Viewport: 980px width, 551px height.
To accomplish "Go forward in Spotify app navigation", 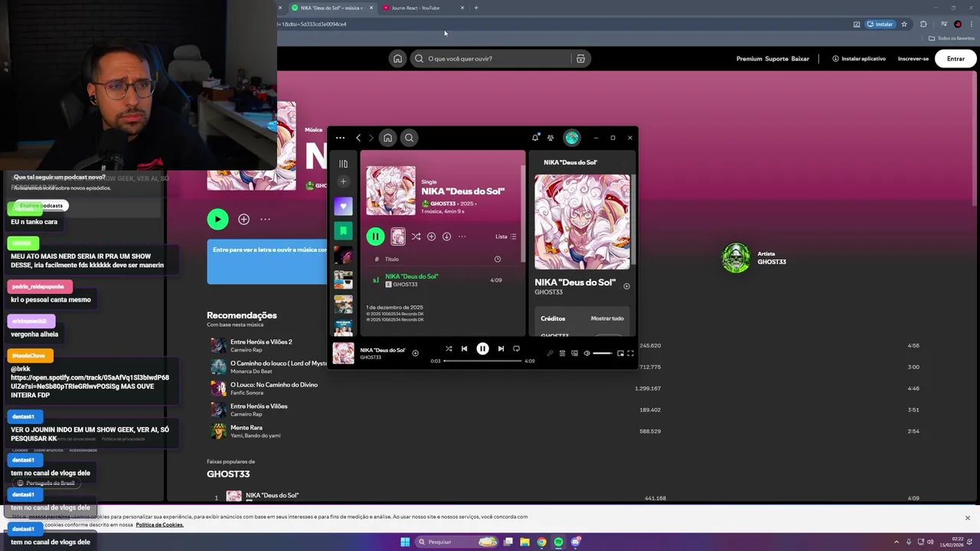I will click(371, 138).
